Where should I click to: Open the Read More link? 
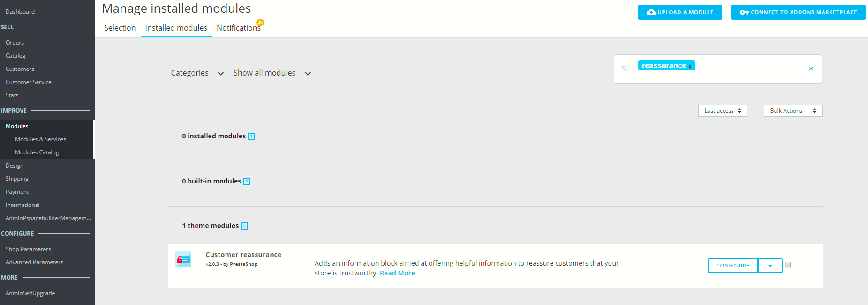point(397,273)
